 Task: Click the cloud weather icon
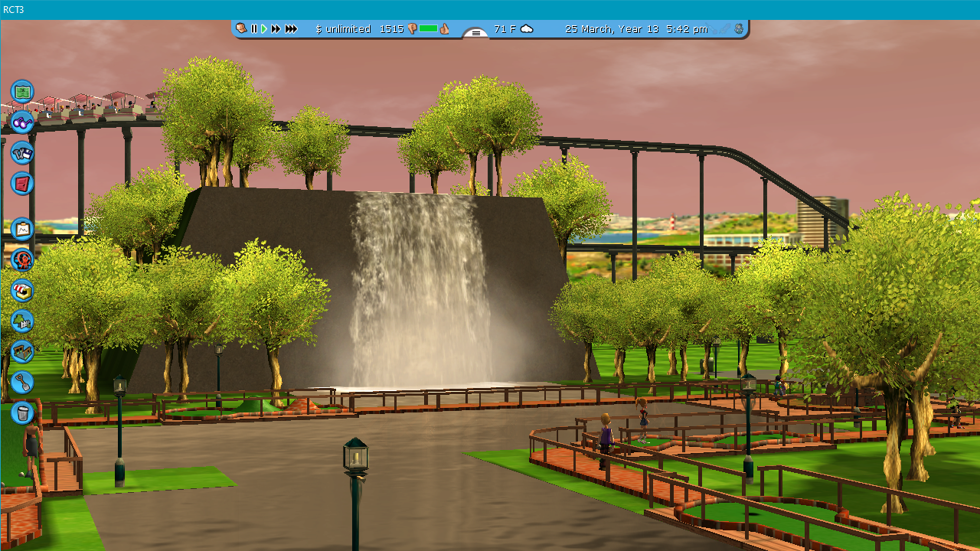527,29
